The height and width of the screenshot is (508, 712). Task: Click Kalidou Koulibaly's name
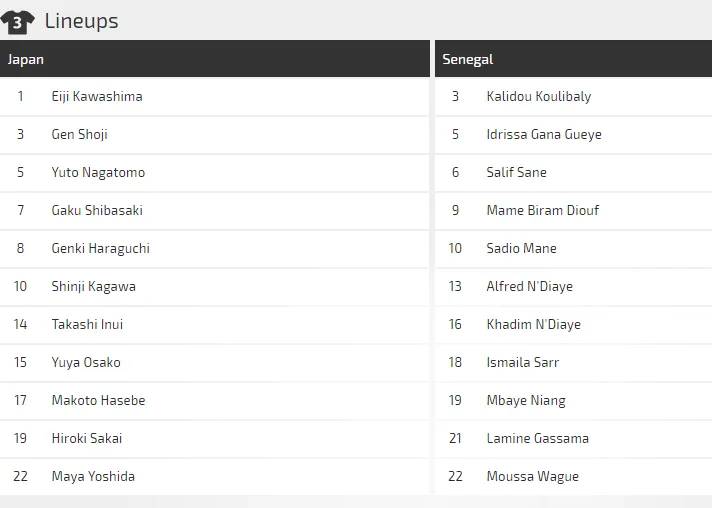click(538, 97)
